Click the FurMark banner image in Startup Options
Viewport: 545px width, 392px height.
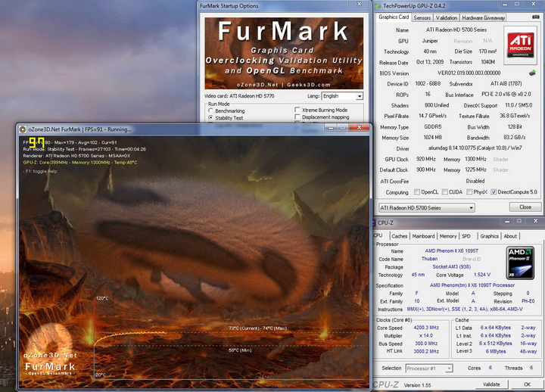(284, 53)
